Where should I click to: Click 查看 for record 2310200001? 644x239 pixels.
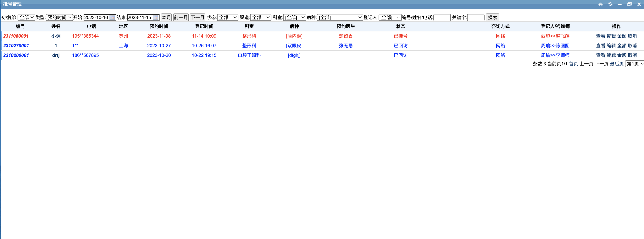coord(601,55)
